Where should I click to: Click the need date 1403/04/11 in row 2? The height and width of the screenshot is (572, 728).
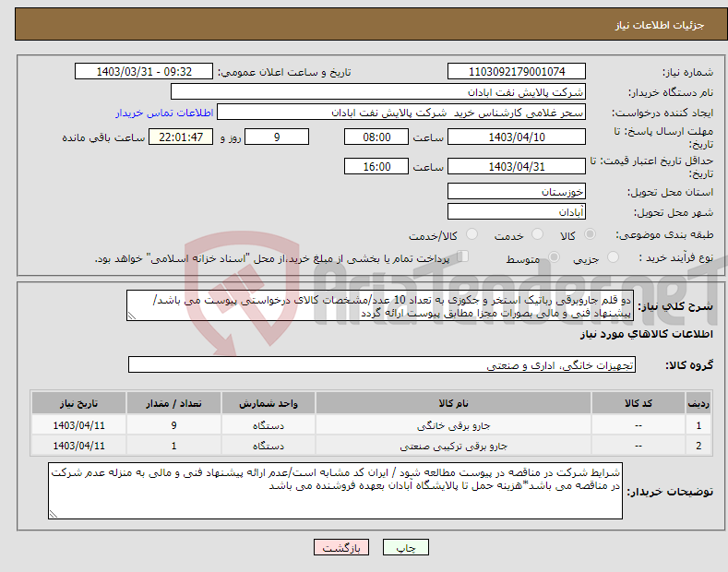[79, 447]
